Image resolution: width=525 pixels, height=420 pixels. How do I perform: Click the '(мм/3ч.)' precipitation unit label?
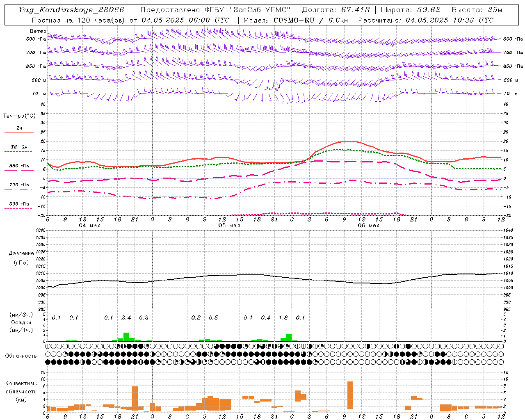[21, 315]
